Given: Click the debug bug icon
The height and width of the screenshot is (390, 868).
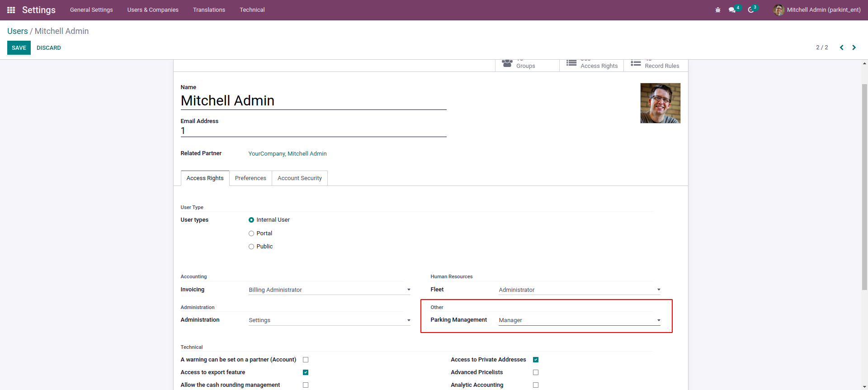Looking at the screenshot, I should (x=718, y=10).
